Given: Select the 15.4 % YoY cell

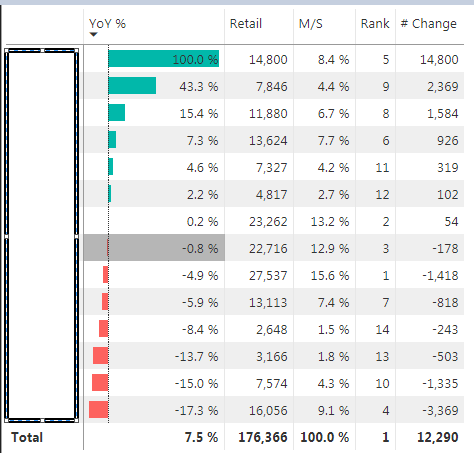Looking at the screenshot, I should click(154, 113).
